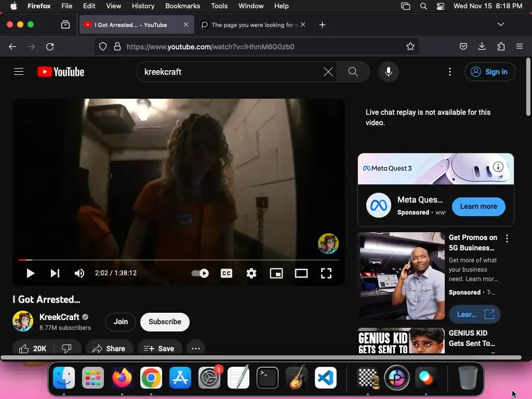Screen dimensions: 532x399
Task: Like the video
Action: [33, 349]
